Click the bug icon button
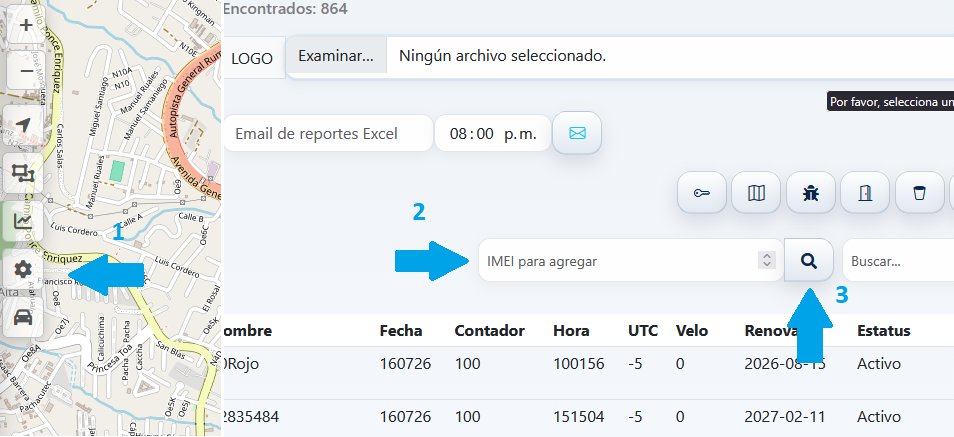 810,193
